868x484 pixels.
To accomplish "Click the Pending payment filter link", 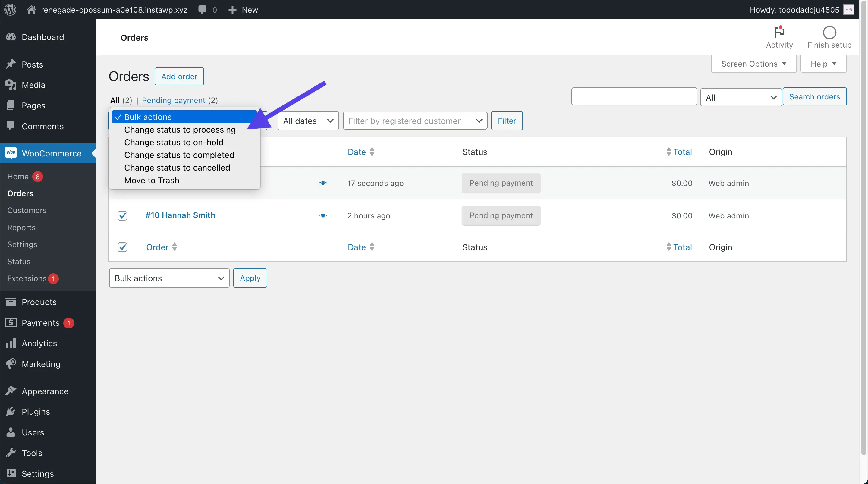I will pos(173,99).
